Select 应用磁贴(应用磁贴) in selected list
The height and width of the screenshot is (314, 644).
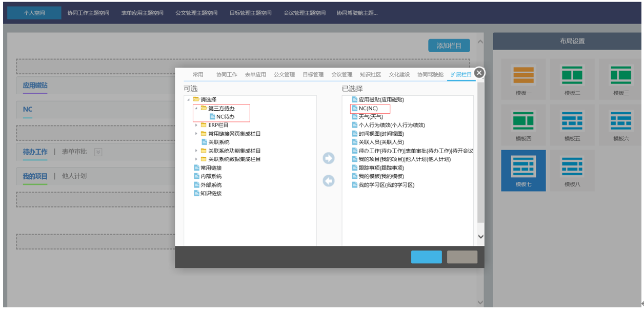coord(381,100)
